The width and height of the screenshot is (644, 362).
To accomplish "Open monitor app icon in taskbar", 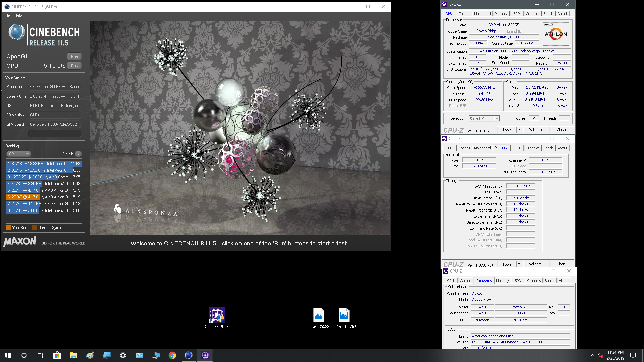I will [106, 355].
